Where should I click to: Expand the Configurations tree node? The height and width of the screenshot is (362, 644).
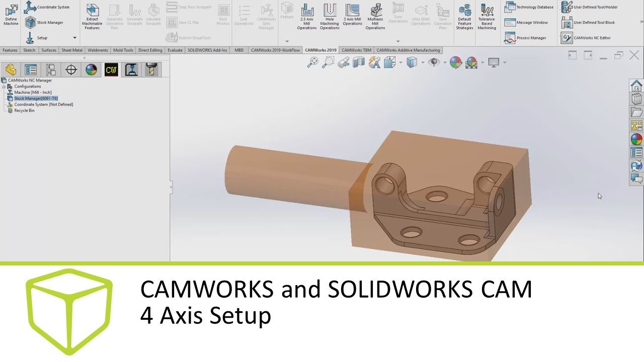point(4,86)
